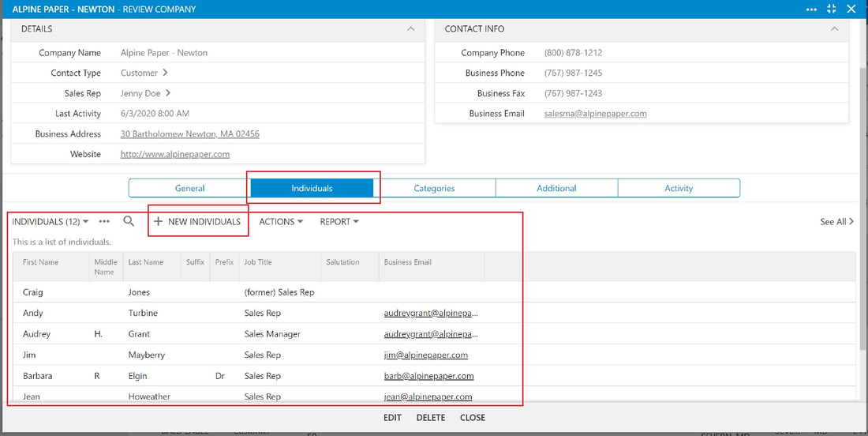Sort by Last Name column header

click(146, 262)
